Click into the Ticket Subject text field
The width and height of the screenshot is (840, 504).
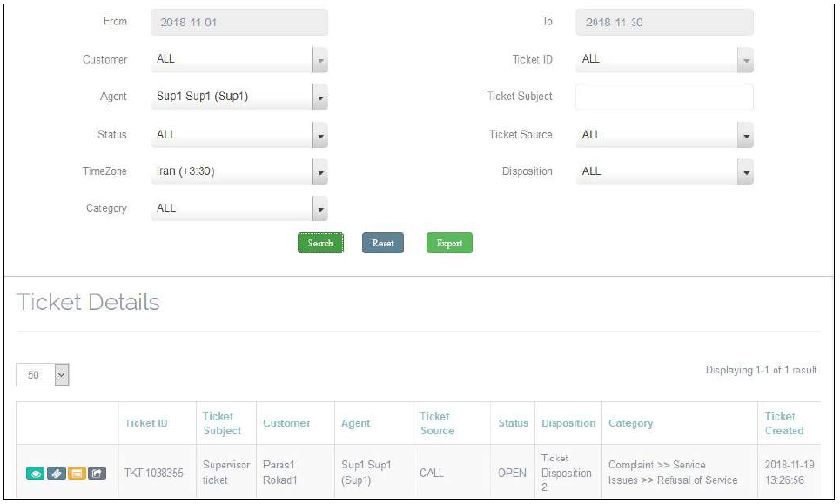[x=664, y=97]
